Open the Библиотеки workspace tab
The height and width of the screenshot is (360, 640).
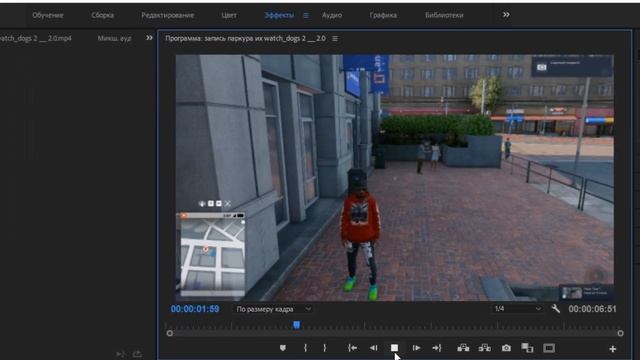click(x=444, y=15)
